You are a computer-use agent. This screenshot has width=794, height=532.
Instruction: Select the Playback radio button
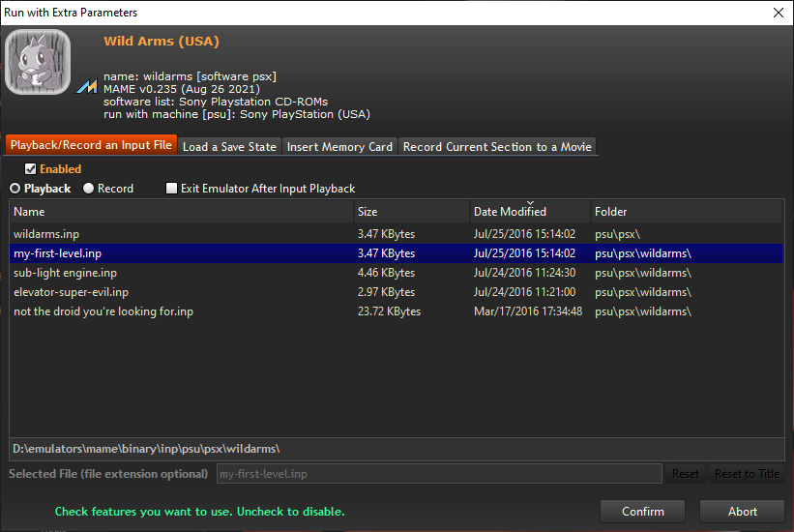click(x=15, y=189)
